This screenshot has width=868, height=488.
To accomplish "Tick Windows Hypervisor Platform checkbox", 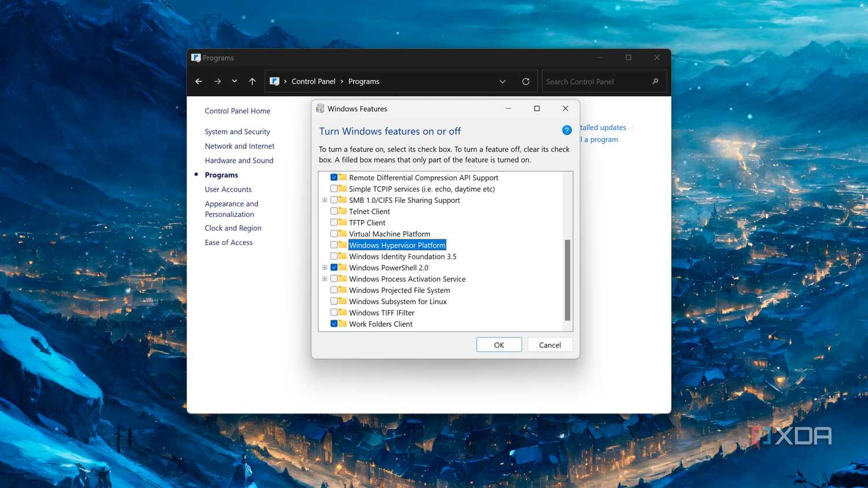I will tap(334, 245).
